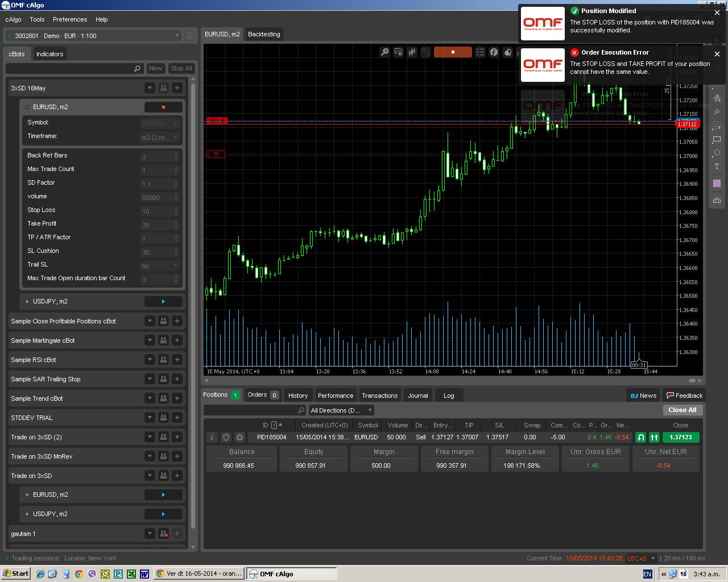Open the Performance tab
Viewport: 728px width, 582px height.
336,396
